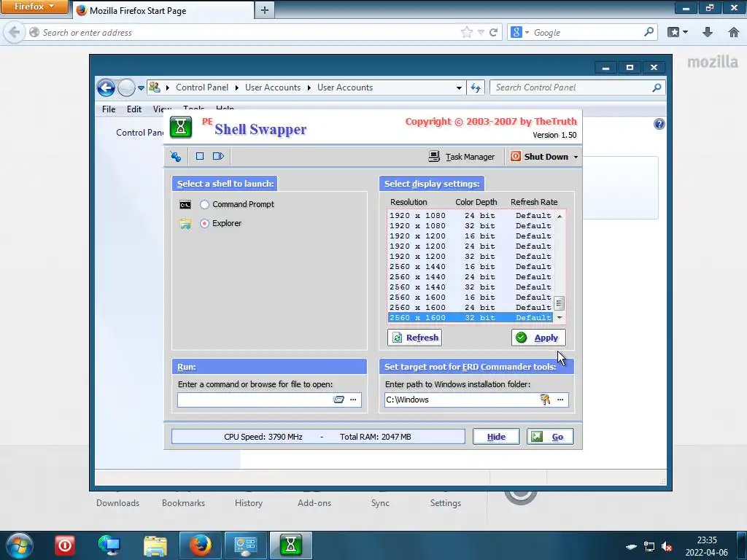Click Control Panel breadcrumb in address bar
747x560 pixels.
[202, 87]
